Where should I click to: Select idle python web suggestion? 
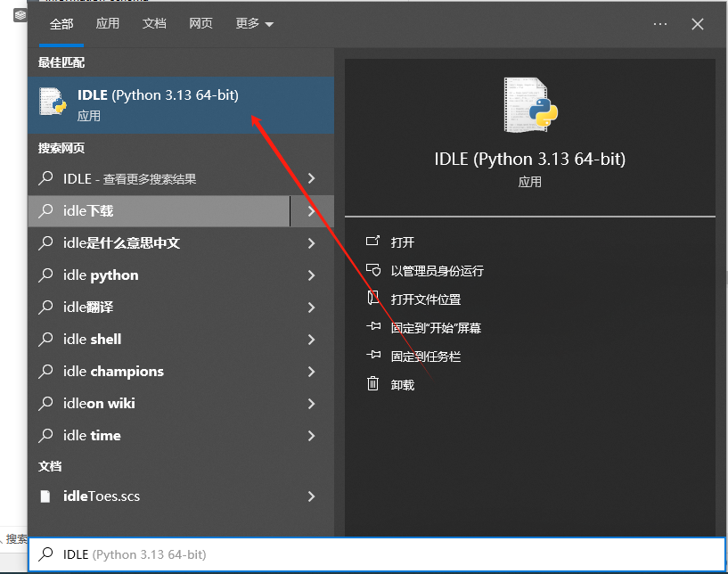159,275
